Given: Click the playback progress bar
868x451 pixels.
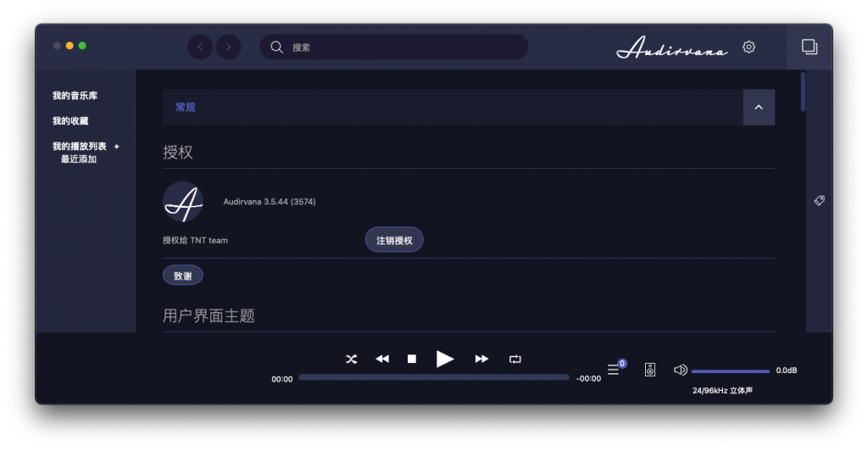Looking at the screenshot, I should tap(434, 377).
